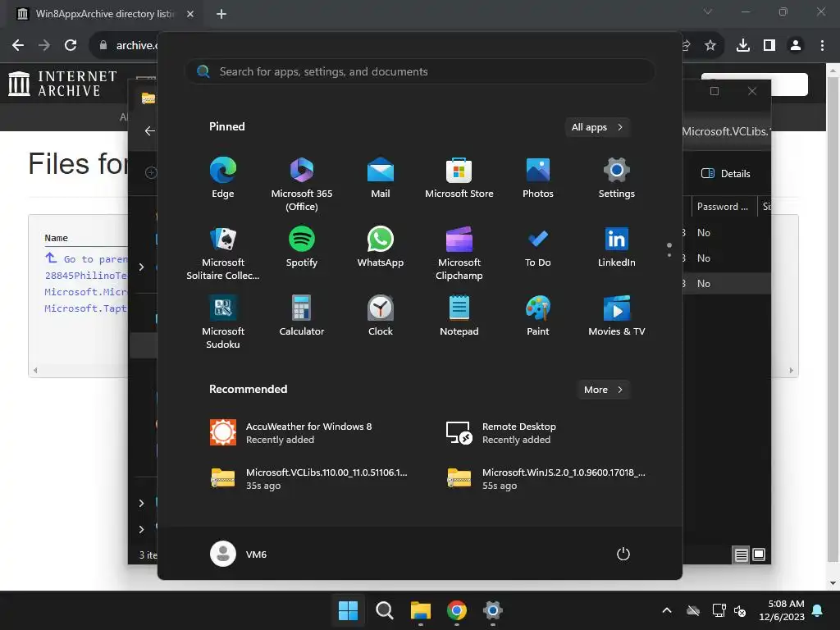This screenshot has width=840, height=630.
Task: Toggle Chrome side panel
Action: (x=769, y=46)
